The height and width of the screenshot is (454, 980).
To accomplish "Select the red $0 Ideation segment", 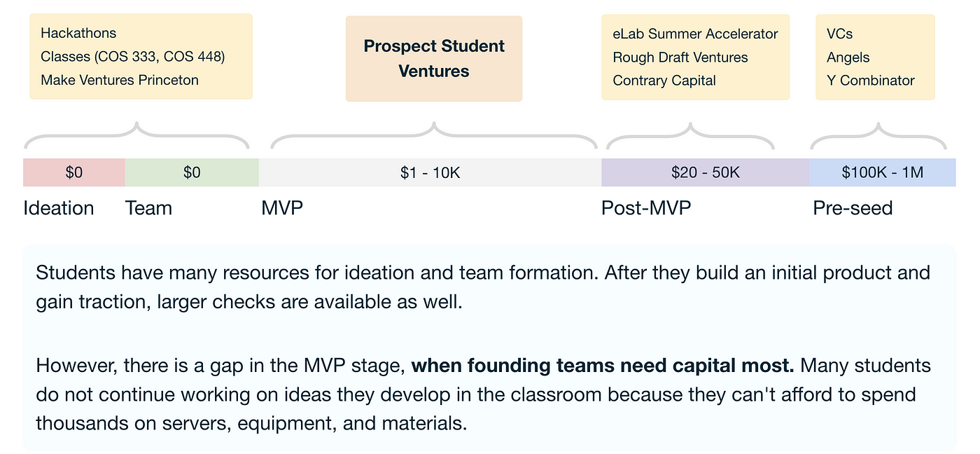I will coord(74,172).
